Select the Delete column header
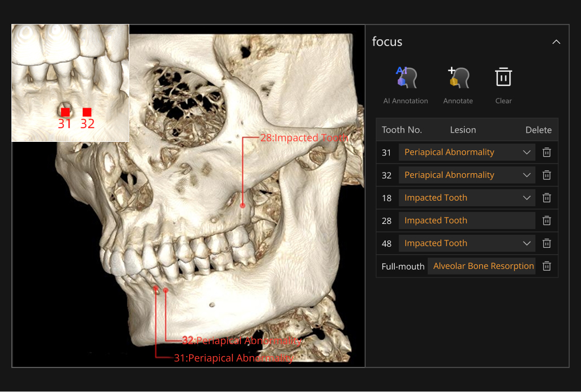Viewport: 581px width, 392px height. click(538, 130)
